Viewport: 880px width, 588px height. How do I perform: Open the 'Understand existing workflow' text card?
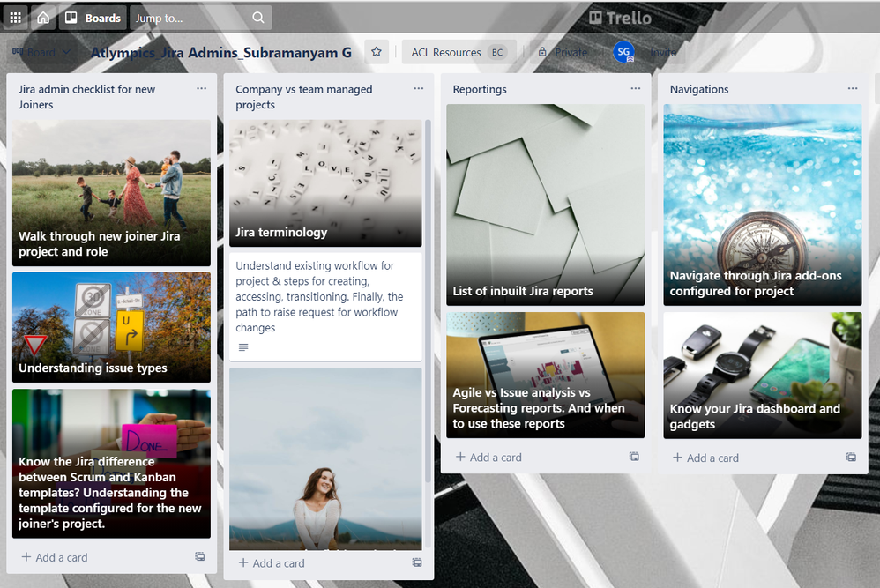point(325,307)
